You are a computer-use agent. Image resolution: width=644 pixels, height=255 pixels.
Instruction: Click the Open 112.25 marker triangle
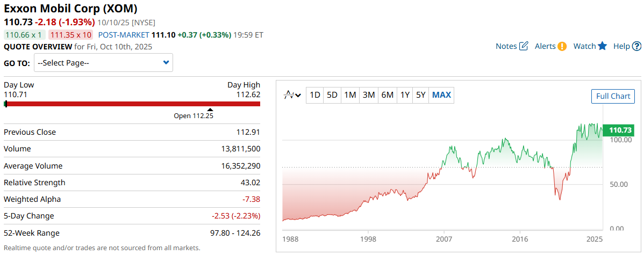(210, 110)
